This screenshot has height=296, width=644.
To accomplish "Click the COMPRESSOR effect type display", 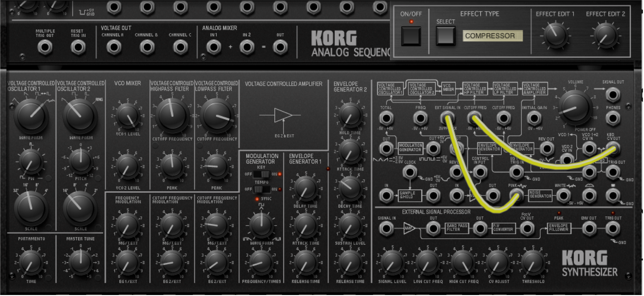I will tap(492, 36).
